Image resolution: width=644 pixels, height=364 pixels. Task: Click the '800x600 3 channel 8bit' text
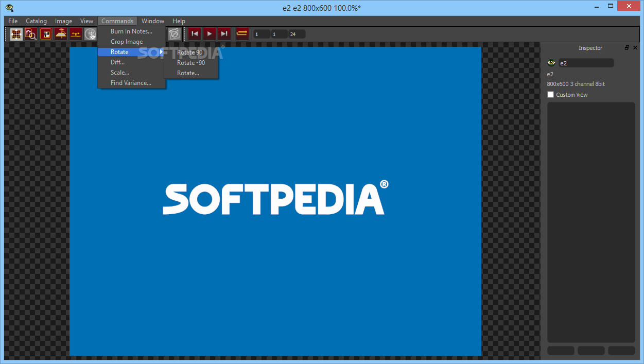click(576, 84)
